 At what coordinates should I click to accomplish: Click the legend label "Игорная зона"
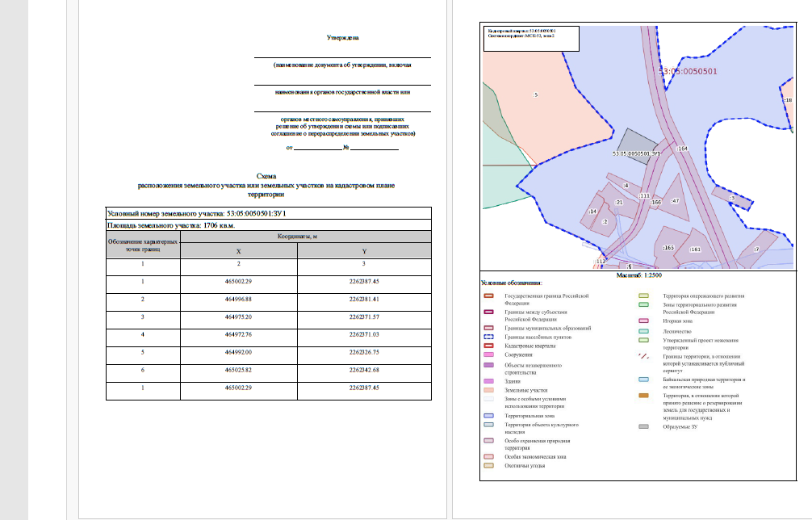677,321
